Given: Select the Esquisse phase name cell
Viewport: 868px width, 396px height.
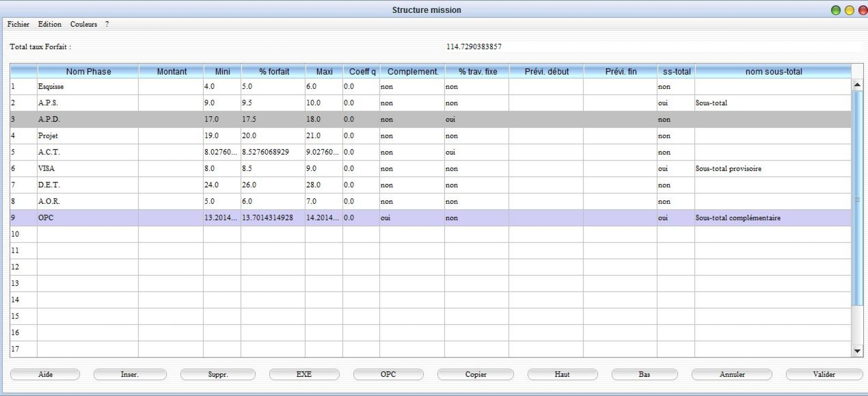Looking at the screenshot, I should 88,87.
